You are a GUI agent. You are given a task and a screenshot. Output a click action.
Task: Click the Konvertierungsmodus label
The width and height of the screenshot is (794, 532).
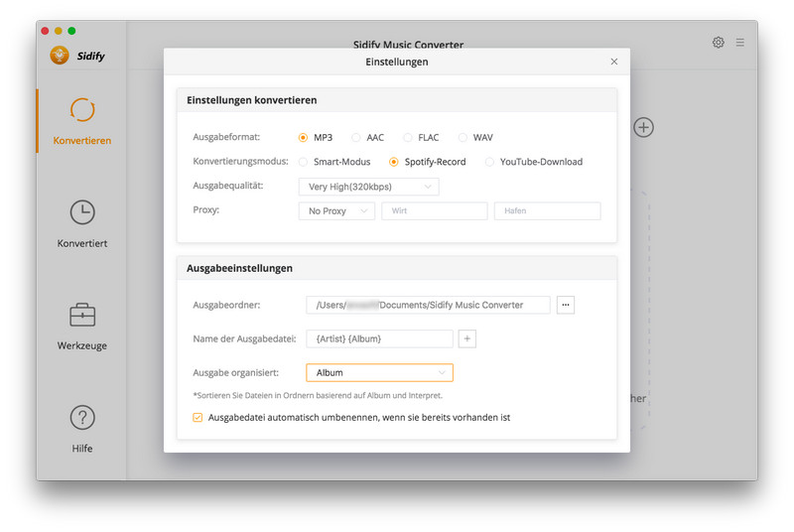click(240, 162)
